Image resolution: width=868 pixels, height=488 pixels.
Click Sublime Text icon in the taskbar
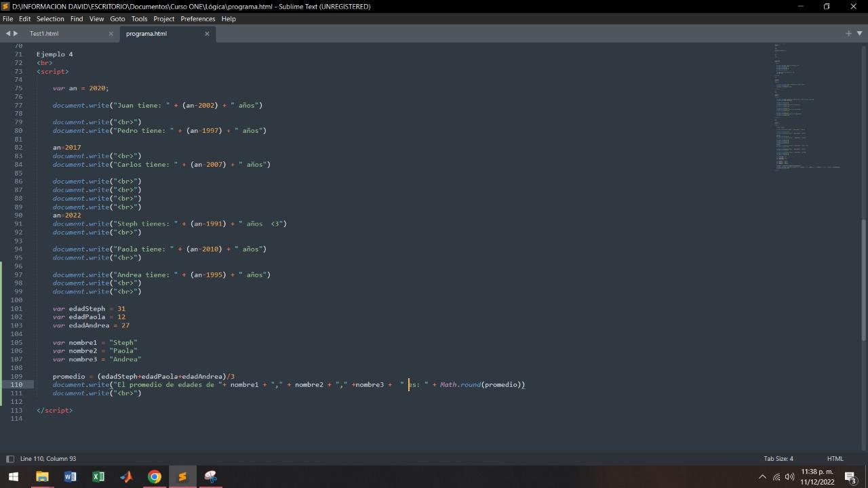[x=182, y=476]
